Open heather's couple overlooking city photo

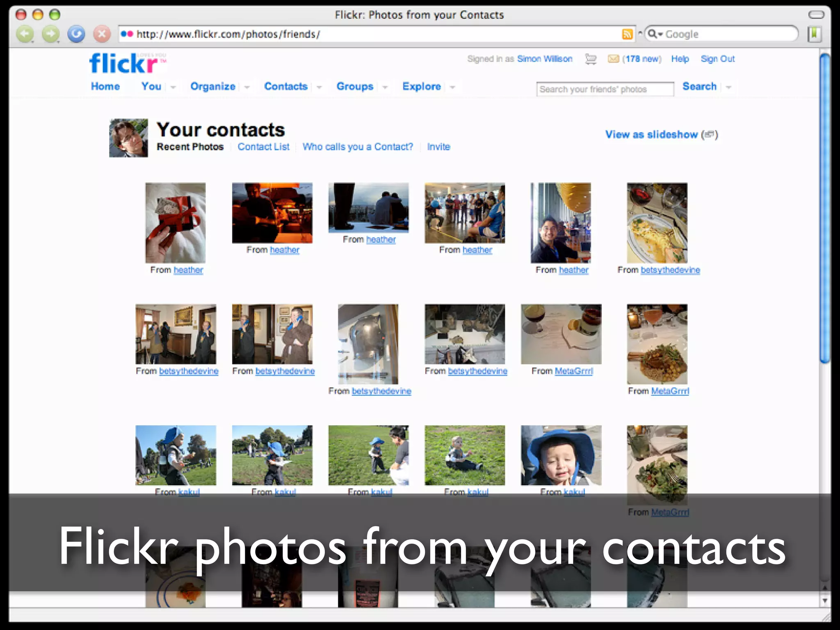(x=368, y=208)
